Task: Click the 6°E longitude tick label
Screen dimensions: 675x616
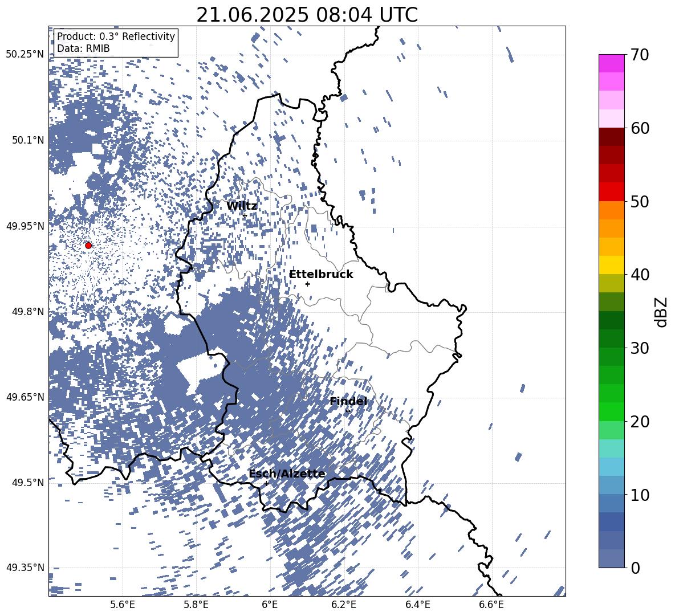Action: [270, 605]
